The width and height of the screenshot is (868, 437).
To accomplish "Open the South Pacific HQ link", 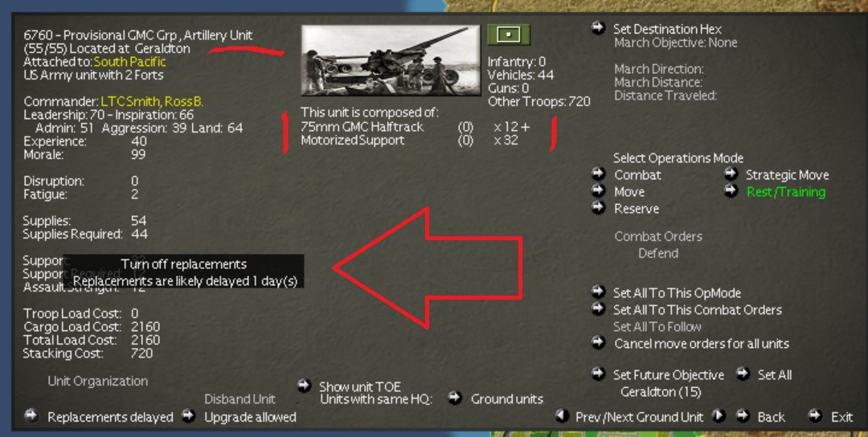I will 129,62.
